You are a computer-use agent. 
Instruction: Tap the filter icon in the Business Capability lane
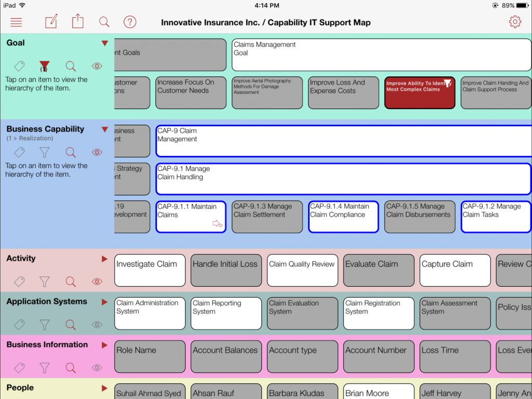click(45, 152)
